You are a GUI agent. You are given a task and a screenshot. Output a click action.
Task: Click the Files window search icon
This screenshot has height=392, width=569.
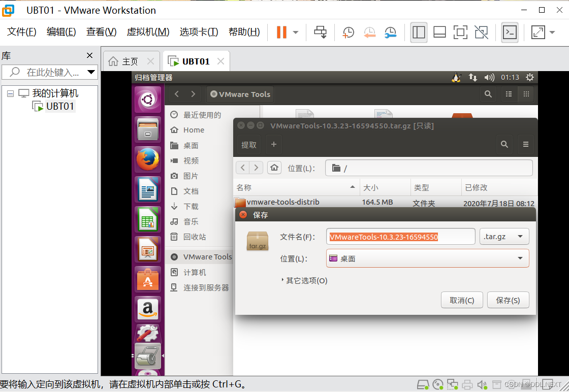pyautogui.click(x=488, y=94)
